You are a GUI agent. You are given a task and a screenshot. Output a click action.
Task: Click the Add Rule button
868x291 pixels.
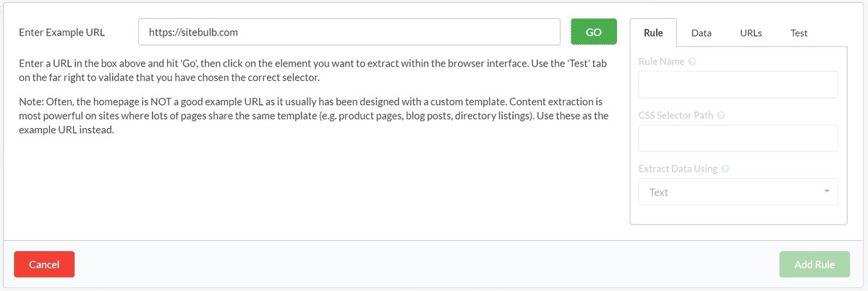(814, 264)
